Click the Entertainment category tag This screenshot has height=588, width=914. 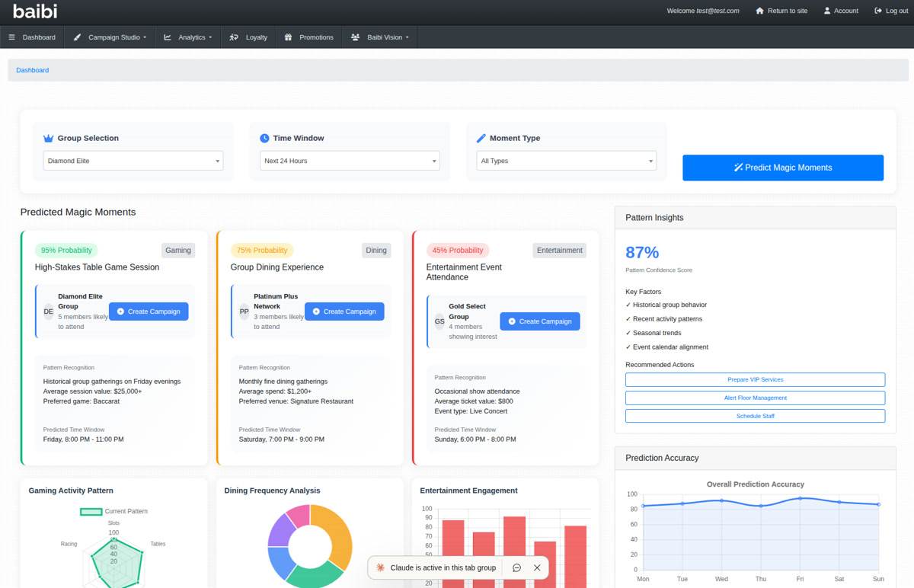point(560,251)
